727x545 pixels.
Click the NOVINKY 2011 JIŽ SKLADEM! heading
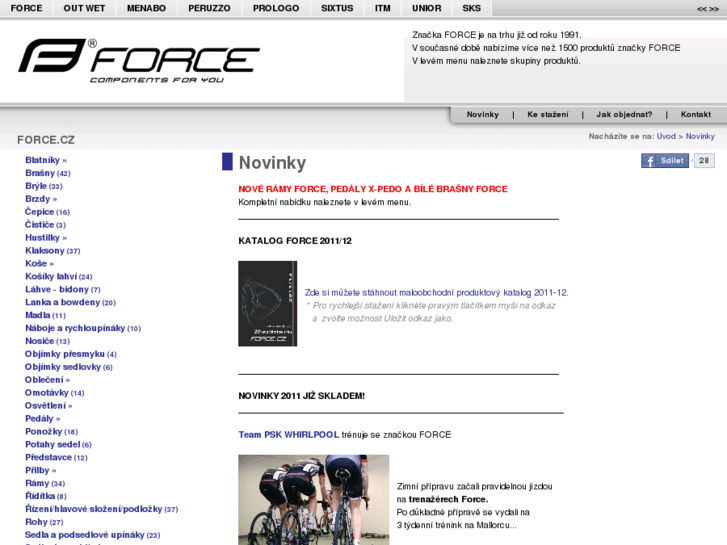301,396
